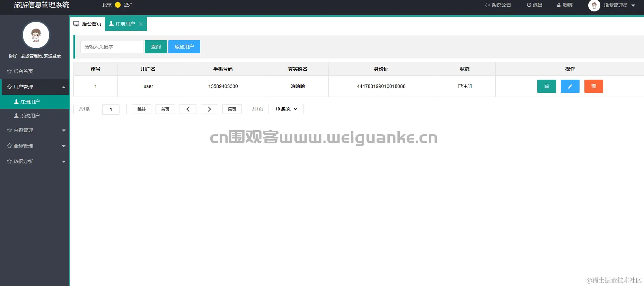Click the 首页 first page button

point(165,109)
